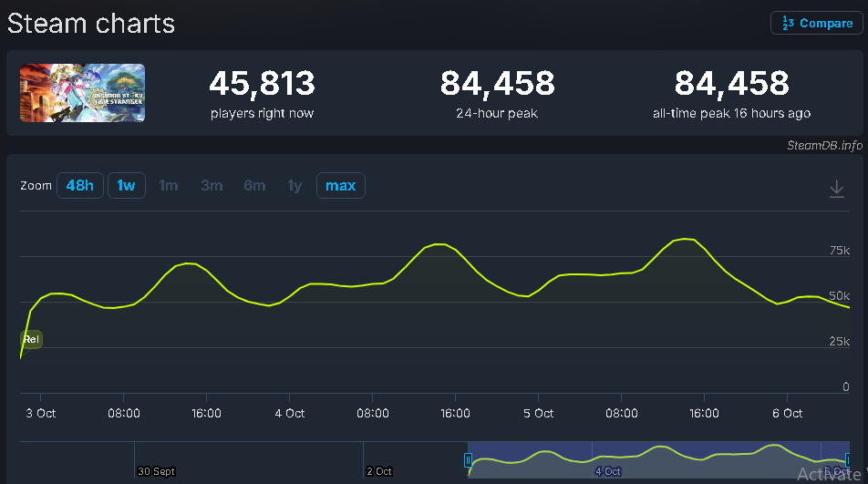The height and width of the screenshot is (484, 868).
Task: Click the Rel release marker on the chart
Action: [31, 339]
